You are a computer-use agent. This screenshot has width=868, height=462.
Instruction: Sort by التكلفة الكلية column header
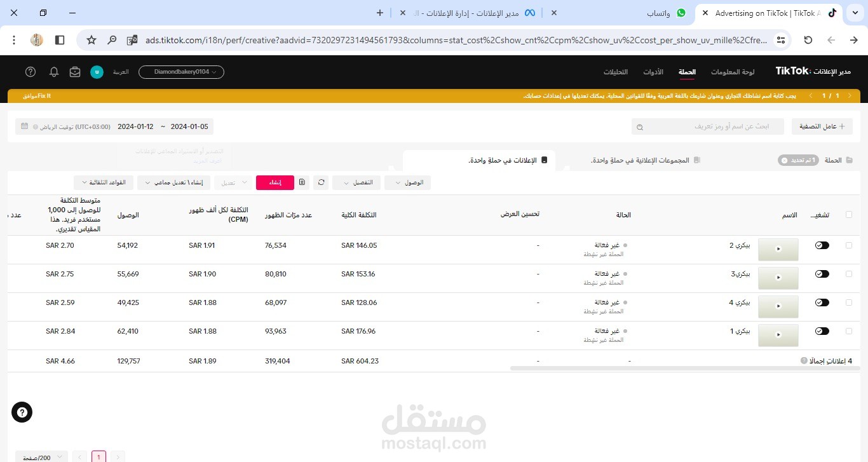coord(359,215)
